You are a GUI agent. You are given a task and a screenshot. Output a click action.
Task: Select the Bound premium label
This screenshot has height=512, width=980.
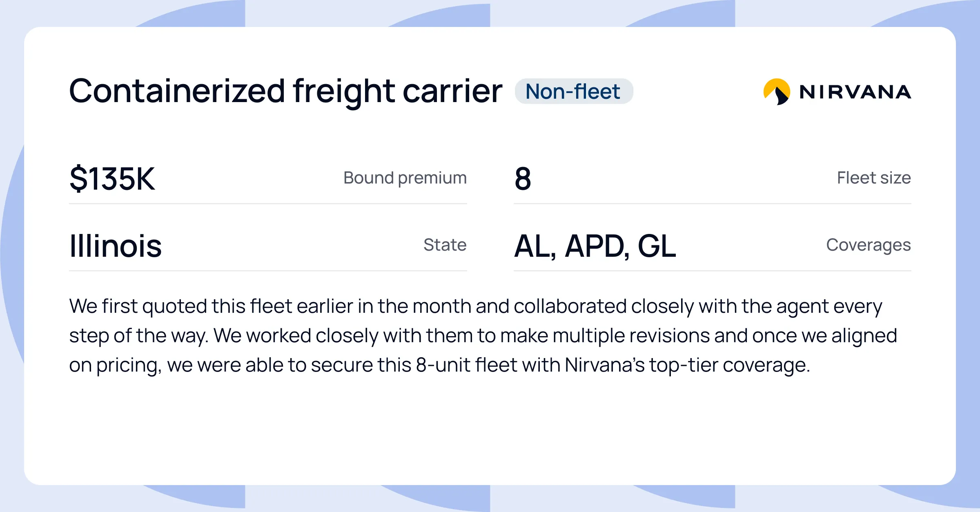[405, 178]
